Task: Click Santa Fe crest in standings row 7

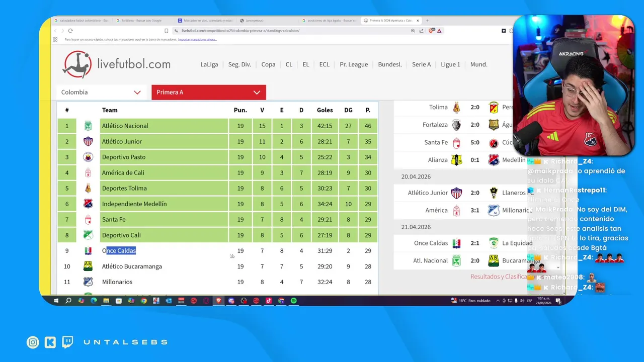Action: point(88,219)
